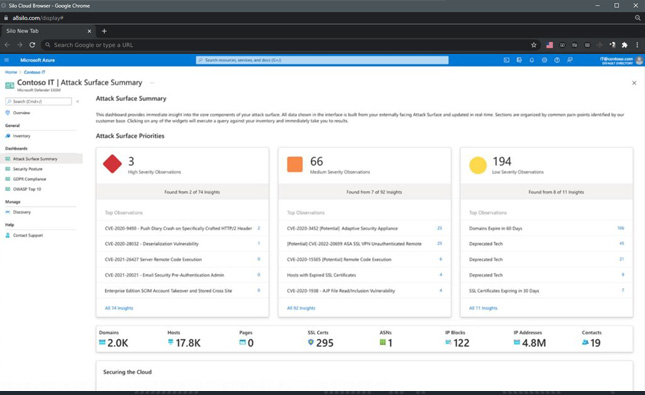Screen dimensions: 645x395
Task: Open Domains Expire in 60 Days row
Action: click(546, 228)
